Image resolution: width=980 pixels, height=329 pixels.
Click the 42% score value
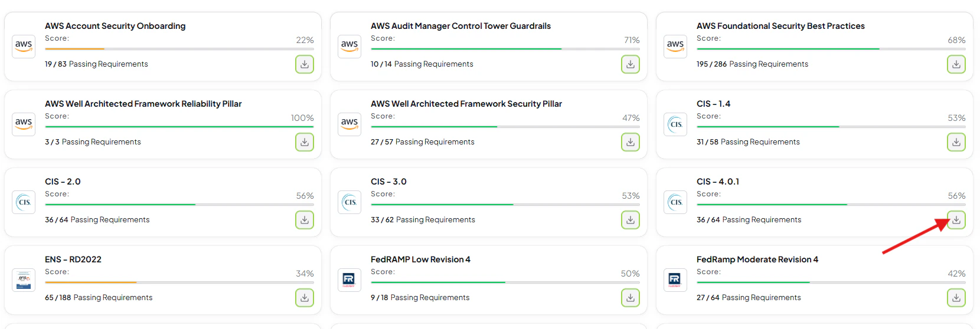click(x=956, y=274)
